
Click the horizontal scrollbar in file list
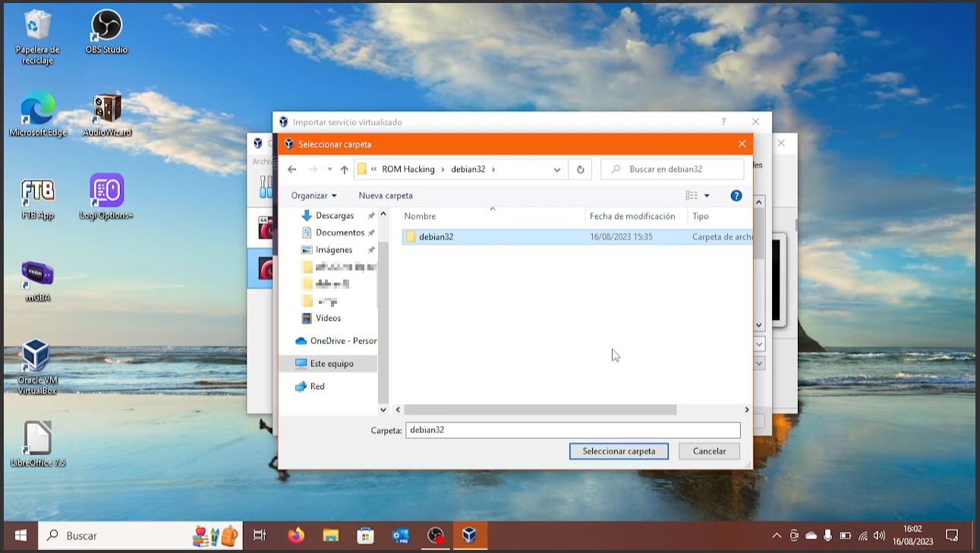540,409
